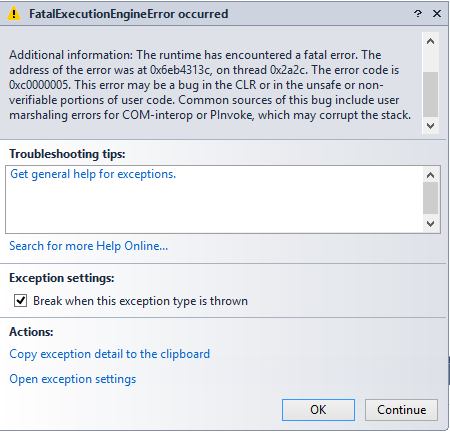
Task: Click the OK button
Action: click(x=318, y=410)
